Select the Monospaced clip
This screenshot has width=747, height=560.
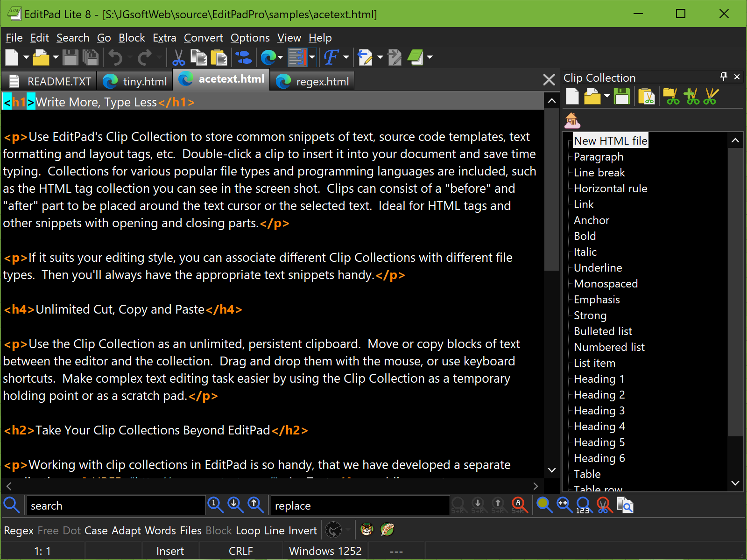tap(606, 284)
